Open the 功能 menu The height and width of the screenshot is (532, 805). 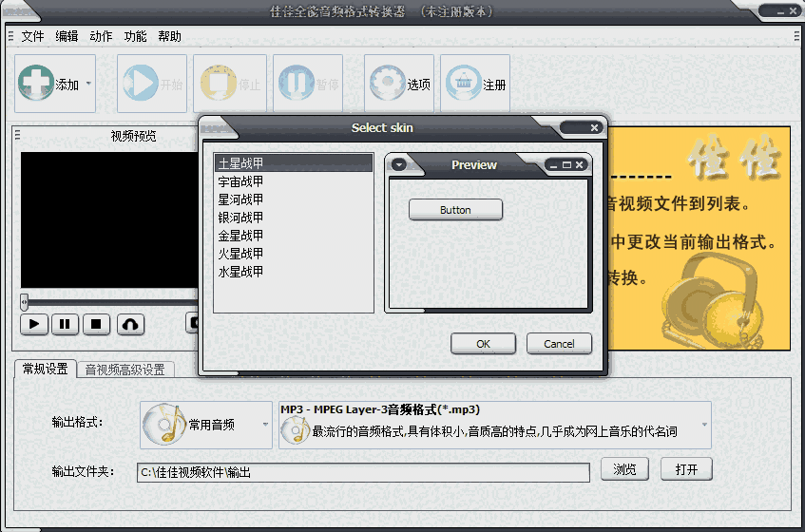coord(135,36)
